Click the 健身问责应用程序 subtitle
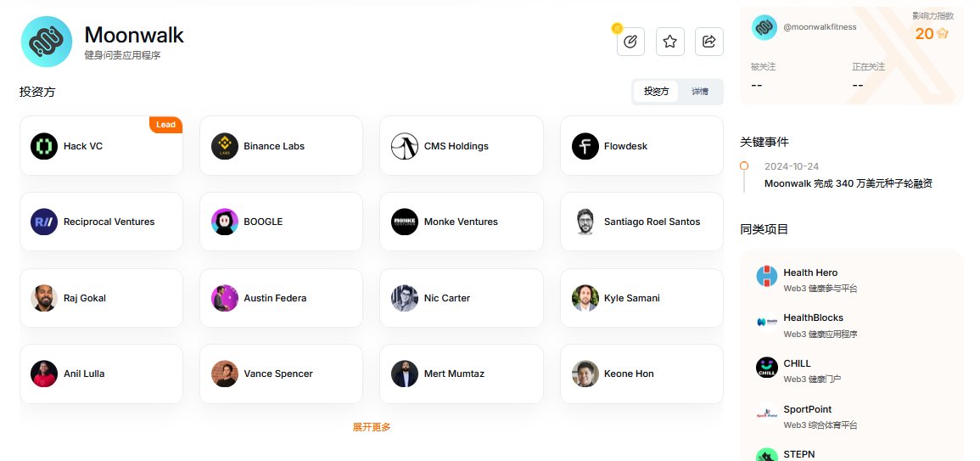The height and width of the screenshot is (461, 980). tap(122, 55)
